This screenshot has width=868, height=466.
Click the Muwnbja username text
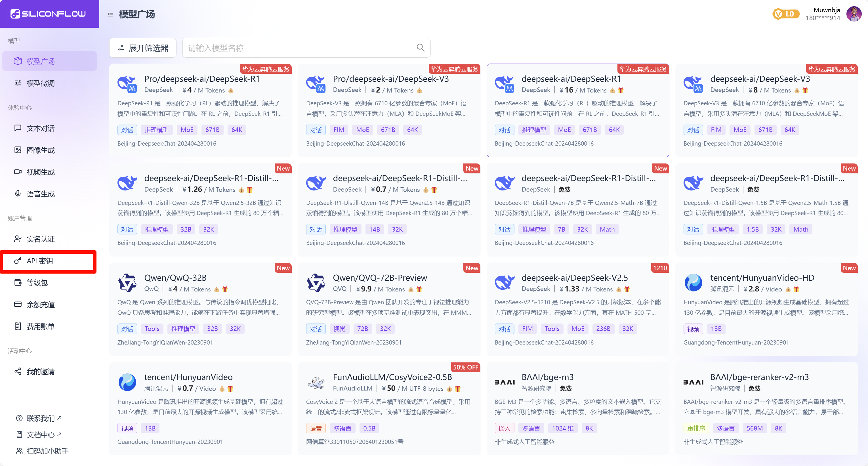point(827,10)
